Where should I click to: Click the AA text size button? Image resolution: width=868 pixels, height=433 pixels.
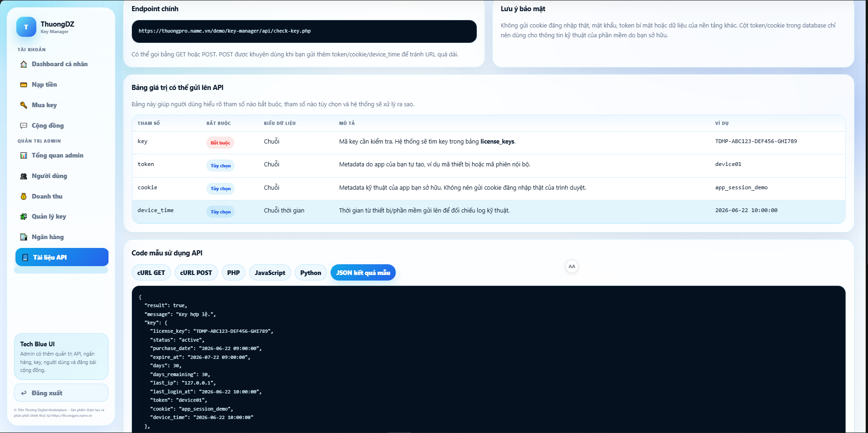pos(572,267)
